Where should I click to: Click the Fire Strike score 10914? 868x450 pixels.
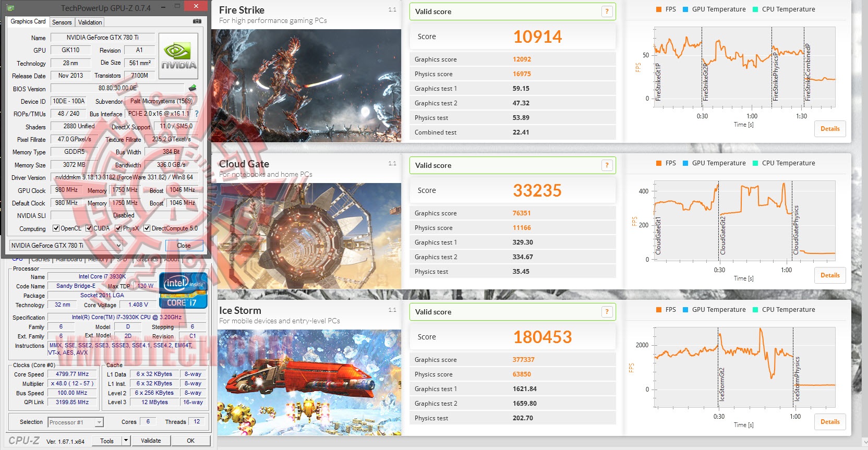pos(537,37)
